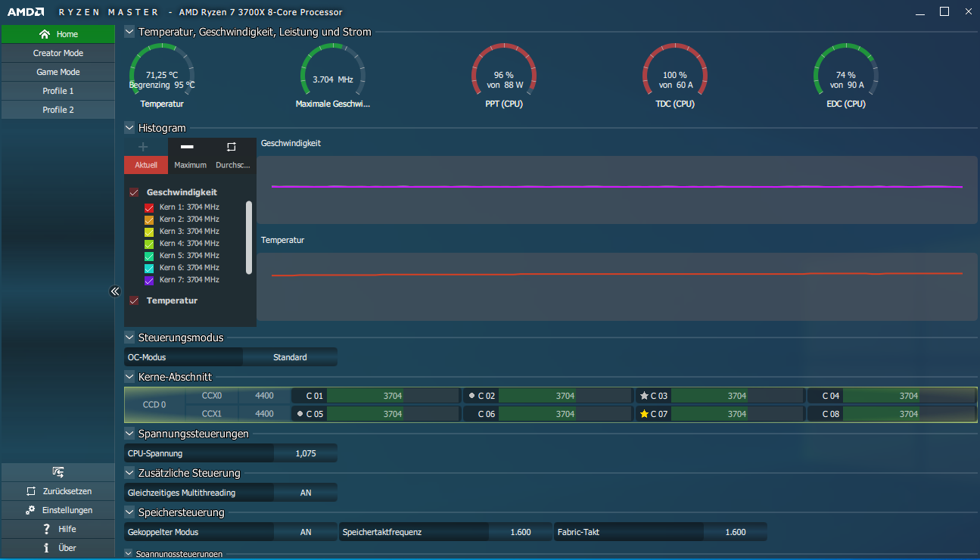Click the gold star icon on C 07
Image resolution: width=980 pixels, height=560 pixels.
(644, 414)
